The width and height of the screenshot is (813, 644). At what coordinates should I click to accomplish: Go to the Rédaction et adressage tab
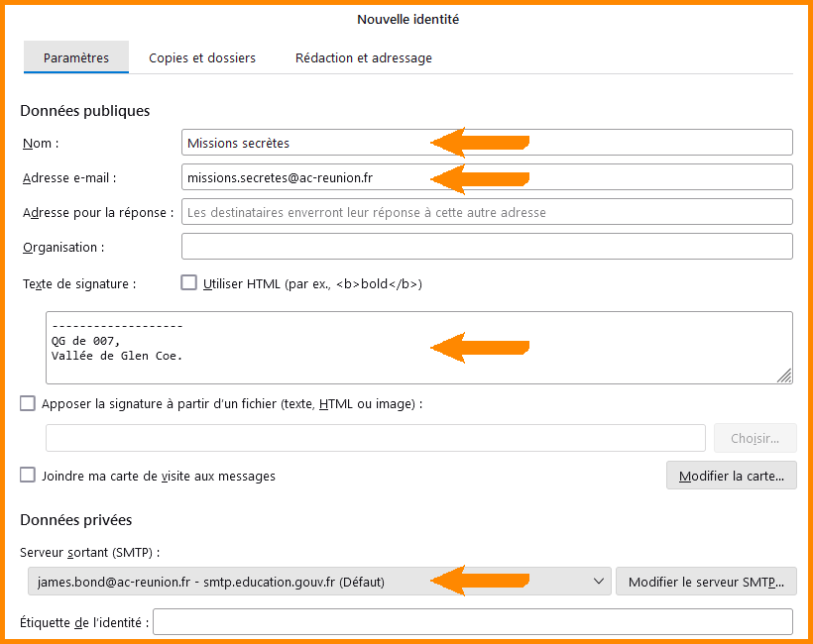(363, 57)
